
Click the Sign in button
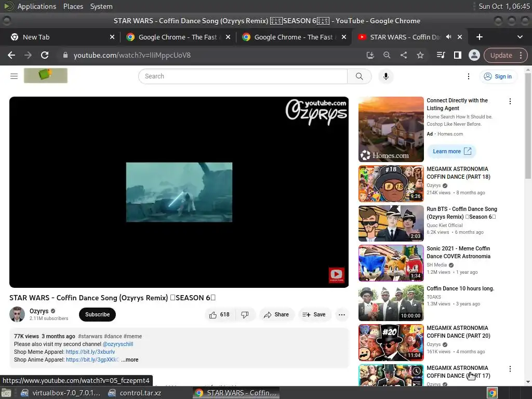[x=498, y=76]
